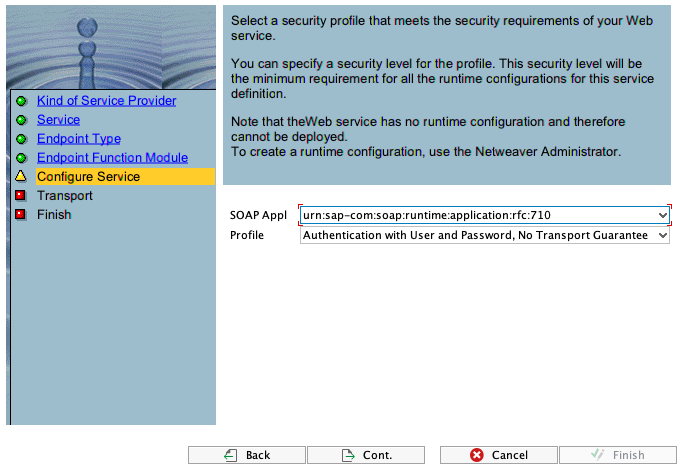
Task: Click green icon beside Endpoint Function Module
Action: (x=20, y=158)
